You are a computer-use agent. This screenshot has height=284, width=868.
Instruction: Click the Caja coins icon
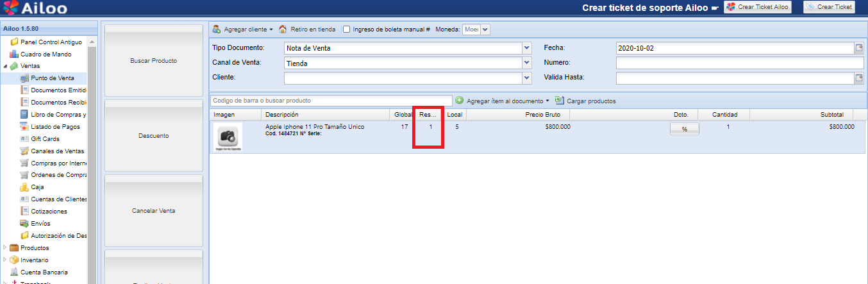pyautogui.click(x=24, y=187)
